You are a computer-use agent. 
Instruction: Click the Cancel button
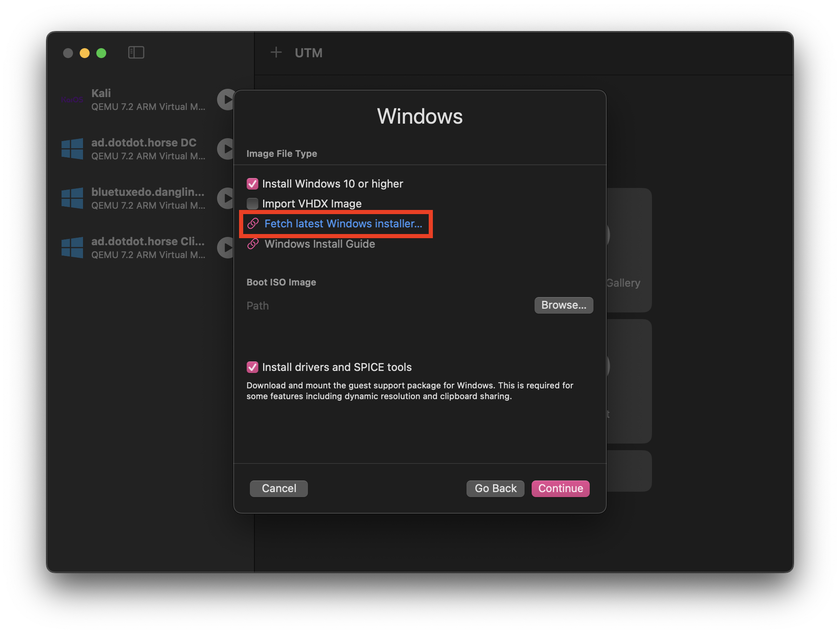click(x=279, y=488)
